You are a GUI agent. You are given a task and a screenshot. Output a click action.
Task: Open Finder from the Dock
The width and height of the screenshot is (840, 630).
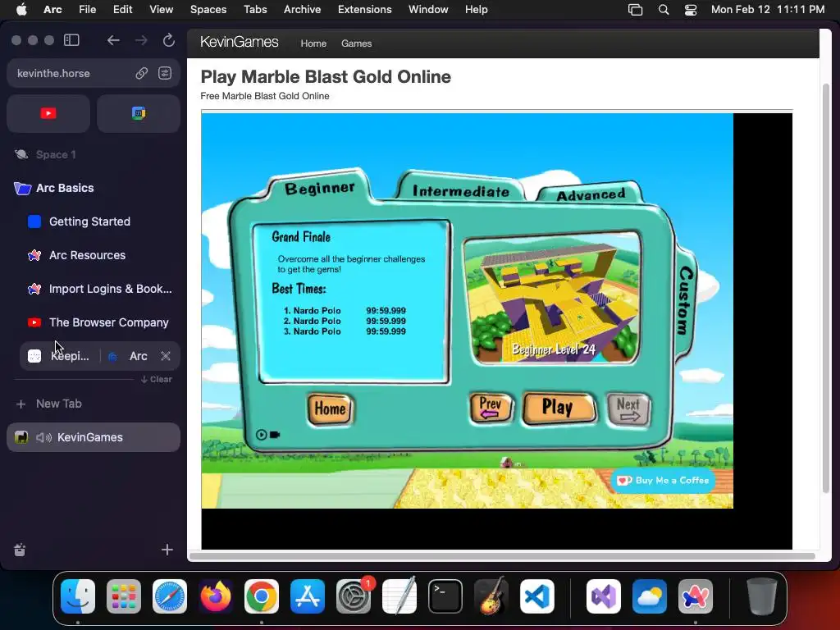[x=78, y=596]
